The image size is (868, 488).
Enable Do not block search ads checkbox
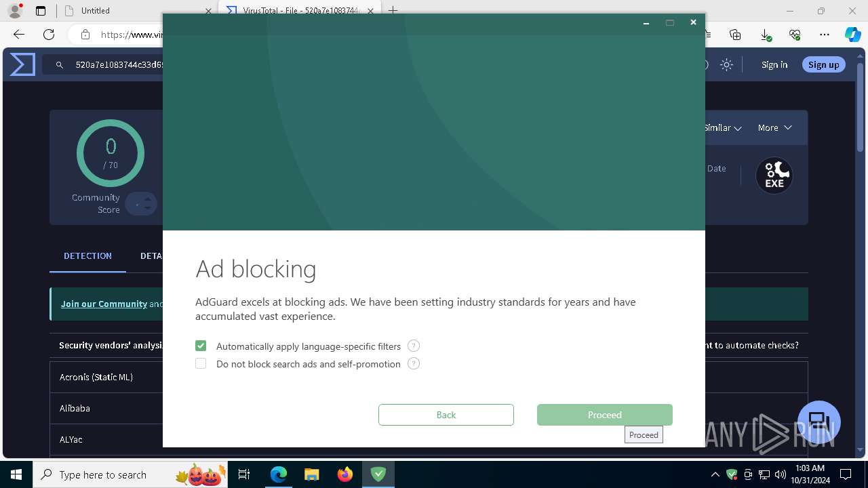[201, 363]
